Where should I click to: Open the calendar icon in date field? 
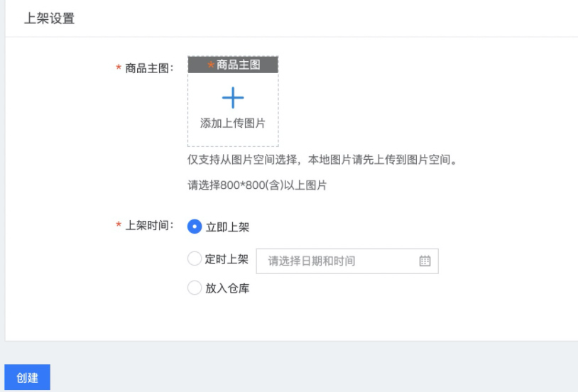[425, 261]
